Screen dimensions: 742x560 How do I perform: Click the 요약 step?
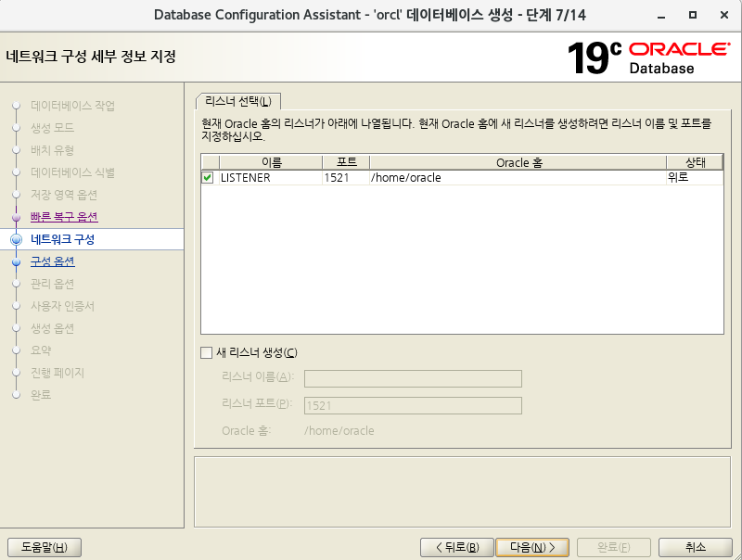click(x=41, y=350)
